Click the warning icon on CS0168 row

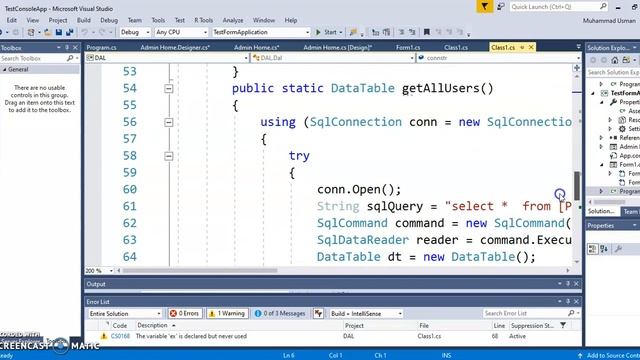click(104, 336)
